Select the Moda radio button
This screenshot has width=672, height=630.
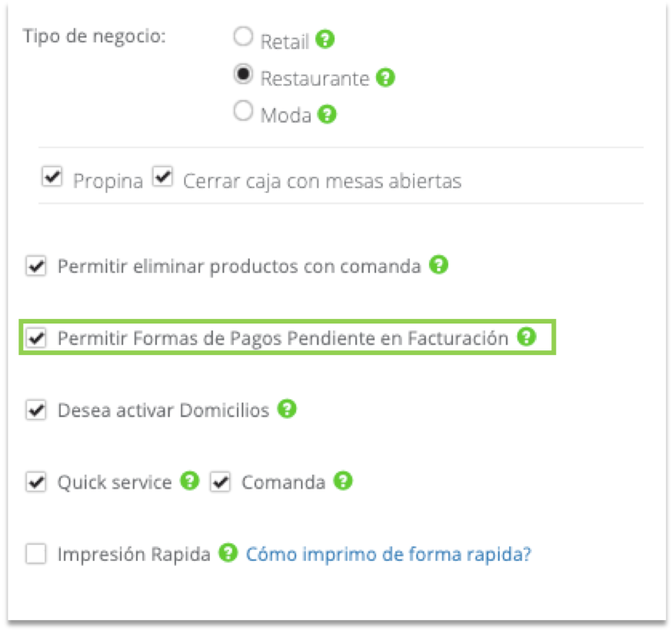pos(243,109)
